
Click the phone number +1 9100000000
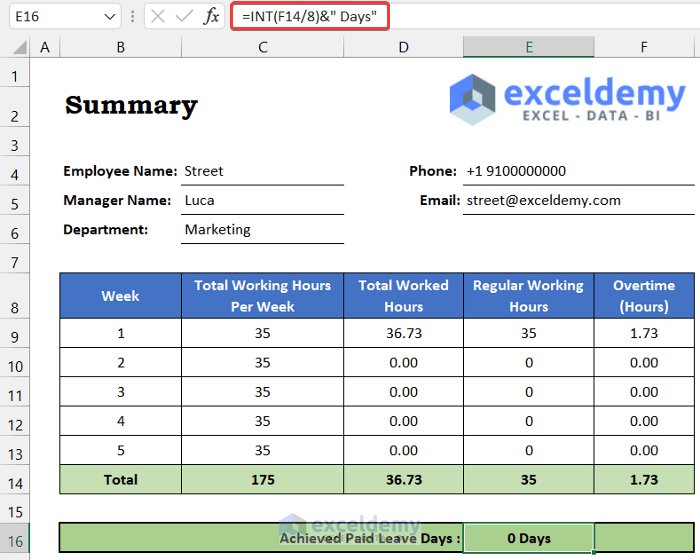click(x=516, y=171)
